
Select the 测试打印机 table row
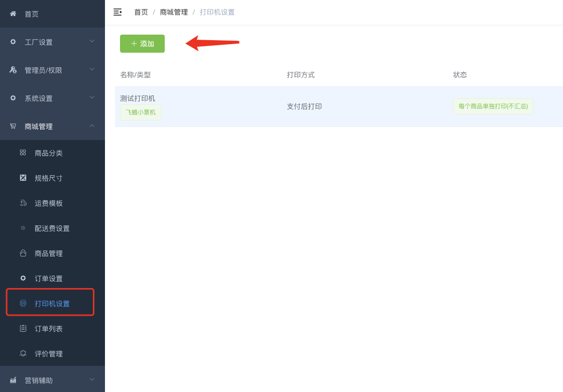[x=339, y=106]
